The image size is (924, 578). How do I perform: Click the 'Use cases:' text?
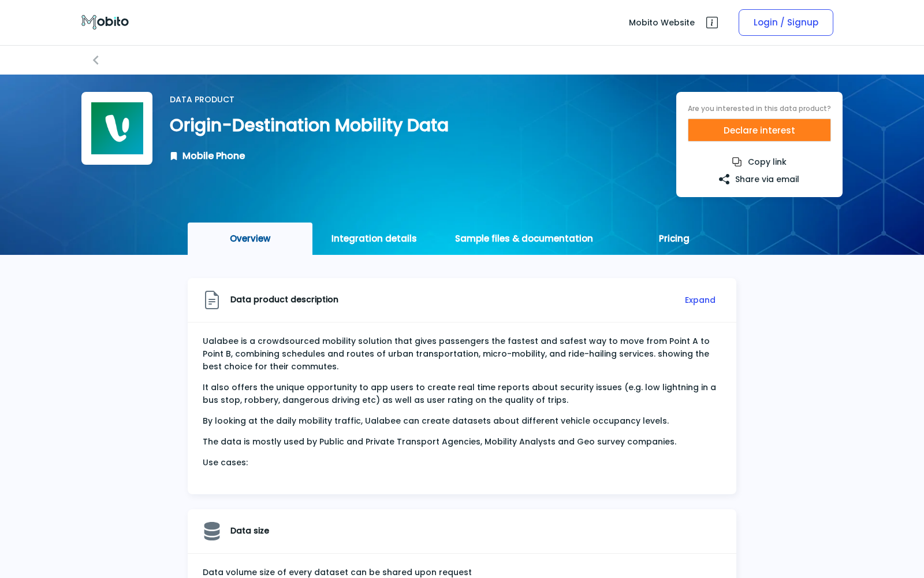[225, 462]
